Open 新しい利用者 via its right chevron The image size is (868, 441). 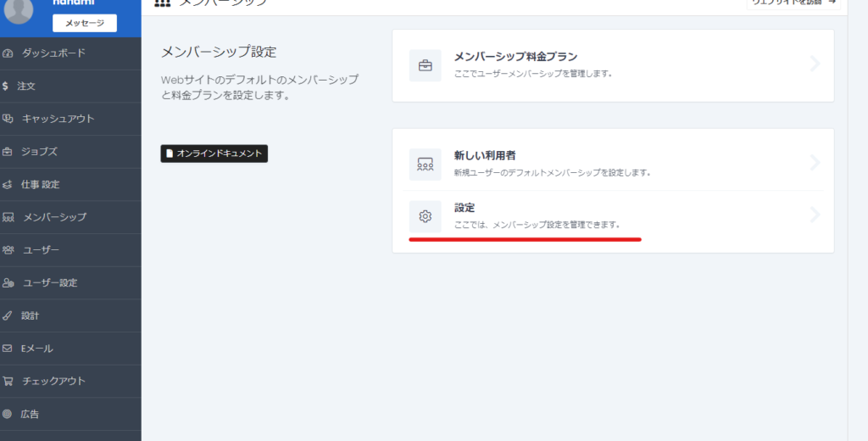815,163
